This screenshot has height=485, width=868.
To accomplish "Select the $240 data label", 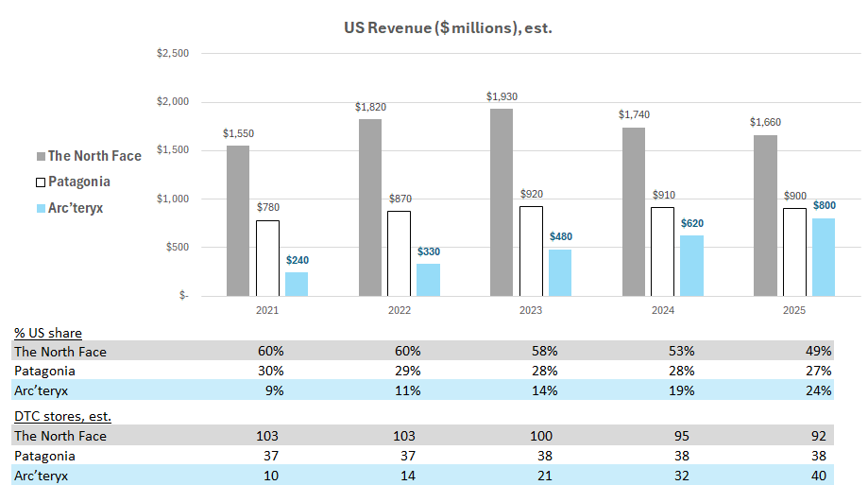I will tap(298, 260).
